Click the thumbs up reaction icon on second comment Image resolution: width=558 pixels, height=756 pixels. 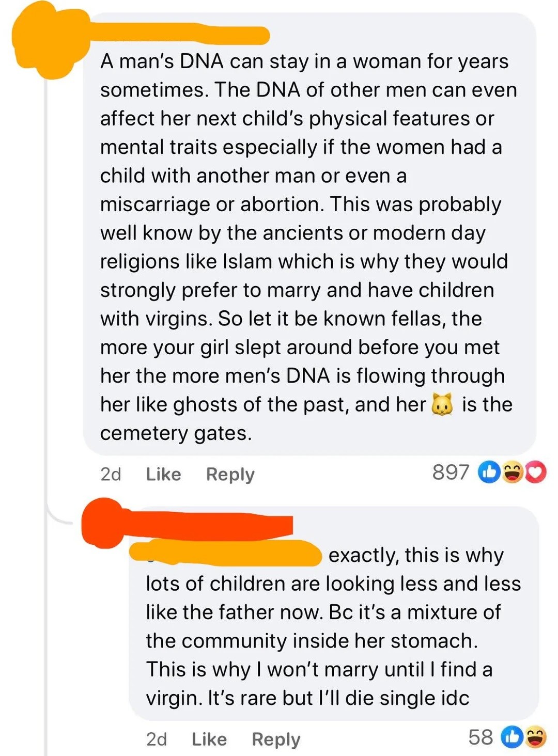[513, 738]
